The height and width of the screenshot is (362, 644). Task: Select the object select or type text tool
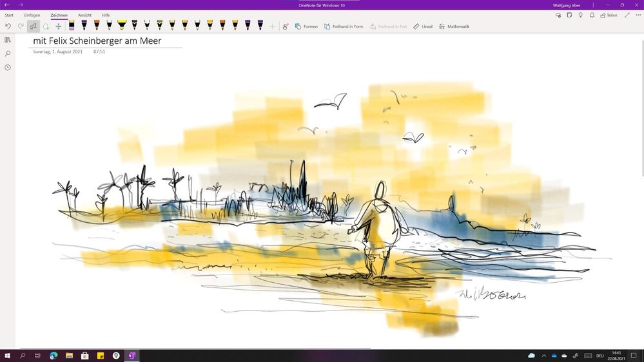(34, 26)
